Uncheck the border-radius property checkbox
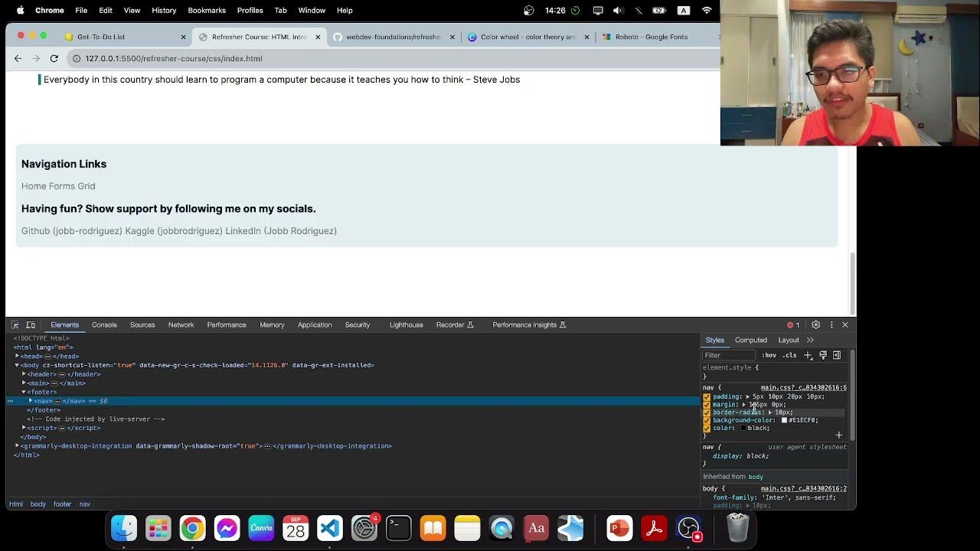Image resolution: width=980 pixels, height=551 pixels. coord(707,412)
